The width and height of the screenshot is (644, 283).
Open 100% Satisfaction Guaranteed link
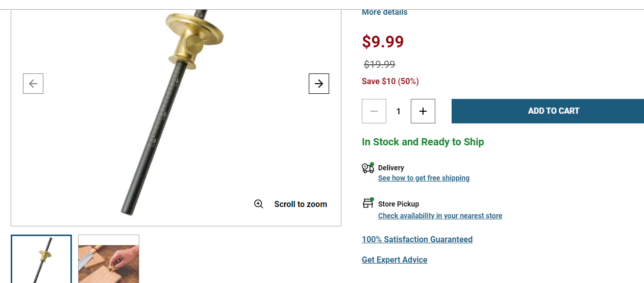point(417,239)
